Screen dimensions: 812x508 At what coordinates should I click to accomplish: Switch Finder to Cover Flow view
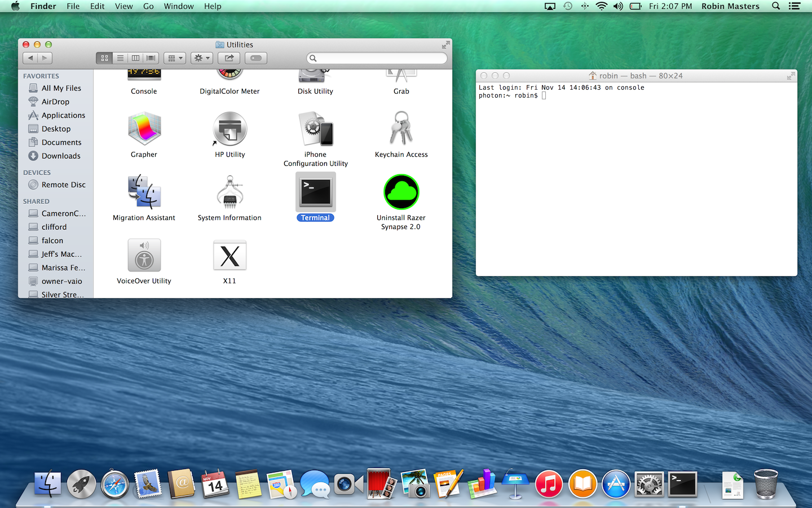point(151,58)
